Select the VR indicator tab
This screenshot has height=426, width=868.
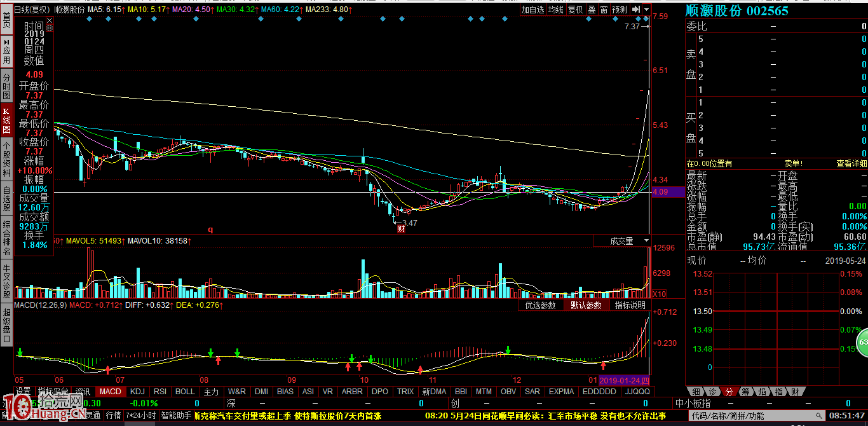tap(328, 391)
